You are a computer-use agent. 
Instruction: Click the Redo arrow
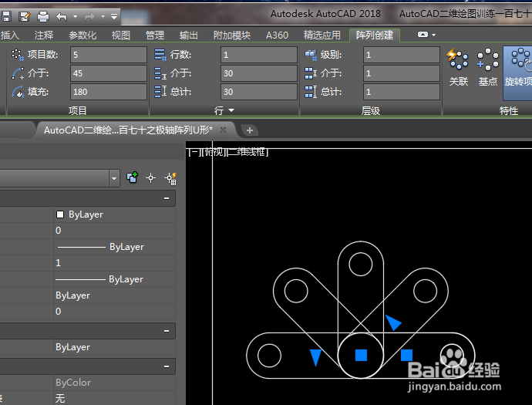pyautogui.click(x=89, y=16)
